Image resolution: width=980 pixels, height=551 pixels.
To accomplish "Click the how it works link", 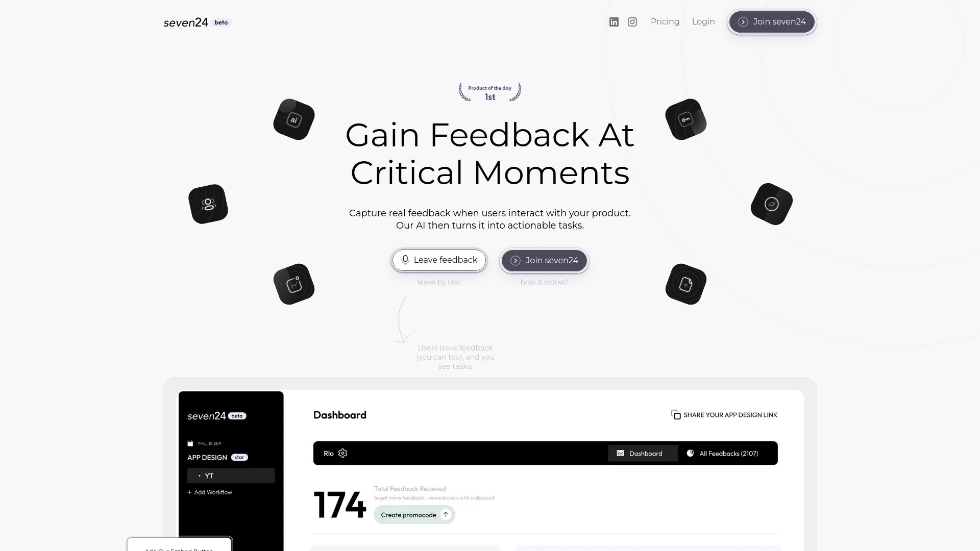I will pyautogui.click(x=544, y=282).
